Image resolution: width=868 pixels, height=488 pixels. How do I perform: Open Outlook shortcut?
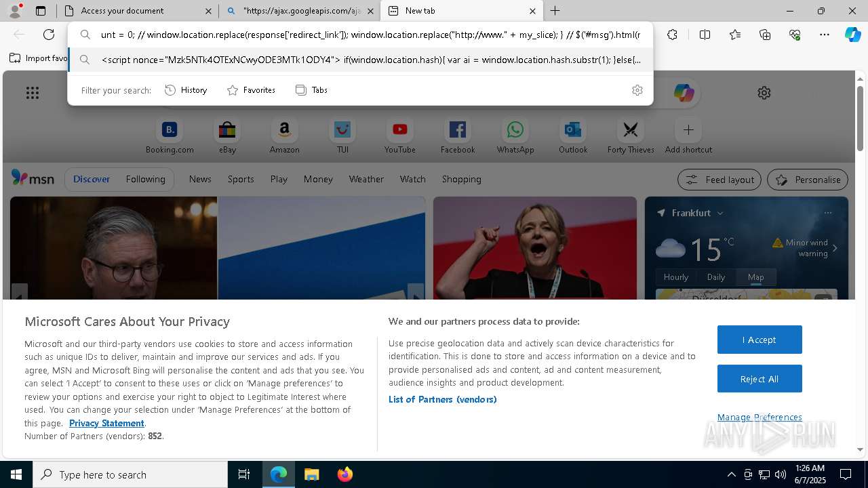573,136
